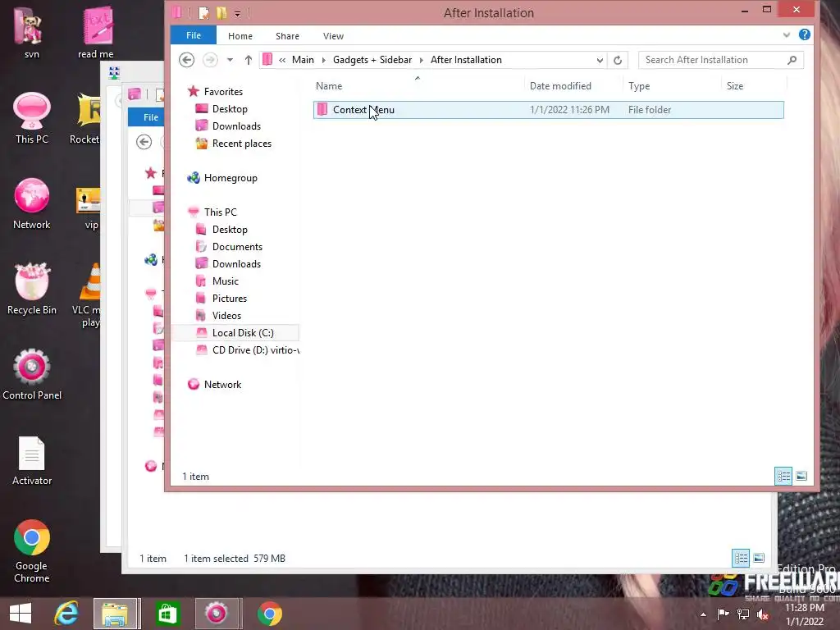Open Windows Store from taskbar
The image size is (840, 630).
[167, 614]
